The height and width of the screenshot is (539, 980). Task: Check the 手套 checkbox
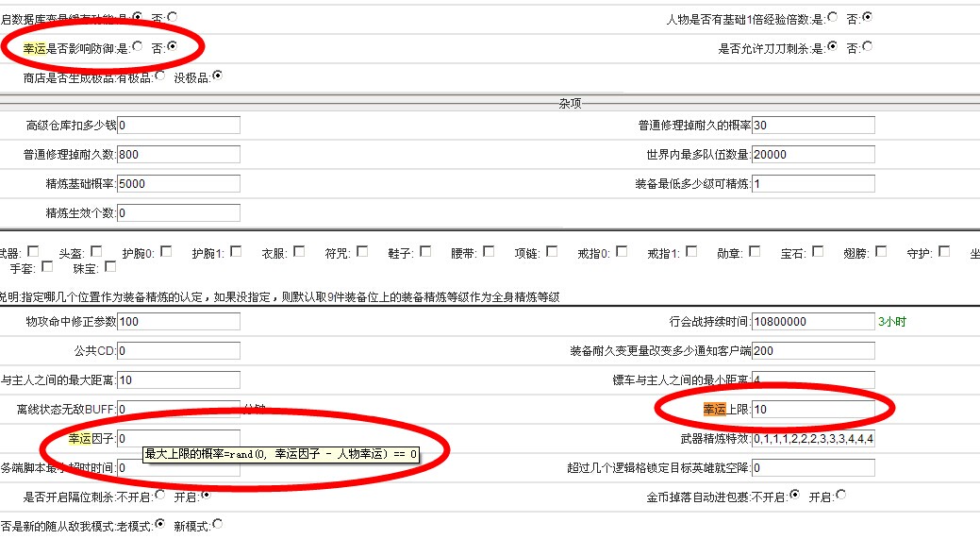coord(47,267)
